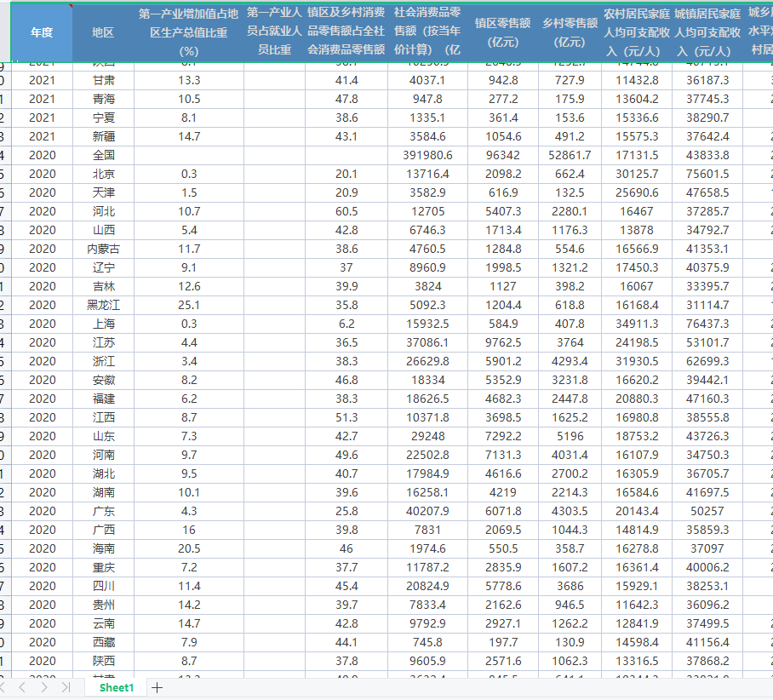Image resolution: width=773 pixels, height=700 pixels.
Task: Click the 2021 青海 region cell
Action: pos(103,99)
